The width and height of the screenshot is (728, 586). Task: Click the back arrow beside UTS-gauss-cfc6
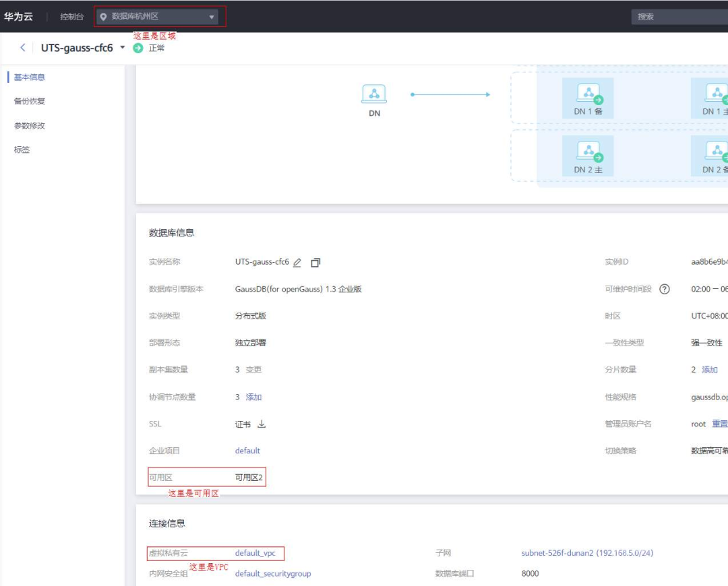[x=22, y=47]
